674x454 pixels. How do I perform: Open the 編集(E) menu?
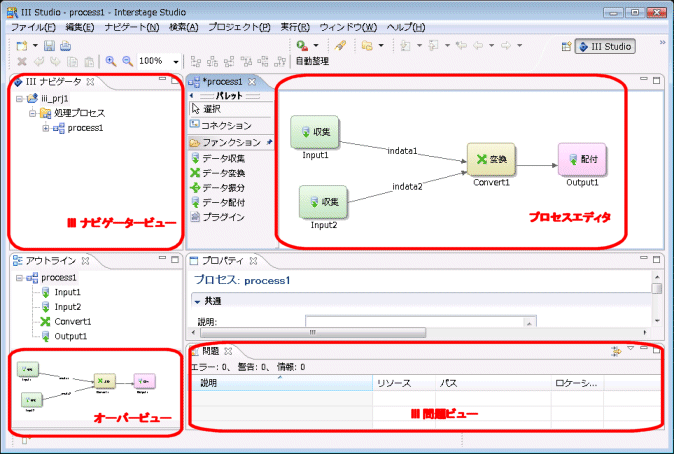[80, 27]
